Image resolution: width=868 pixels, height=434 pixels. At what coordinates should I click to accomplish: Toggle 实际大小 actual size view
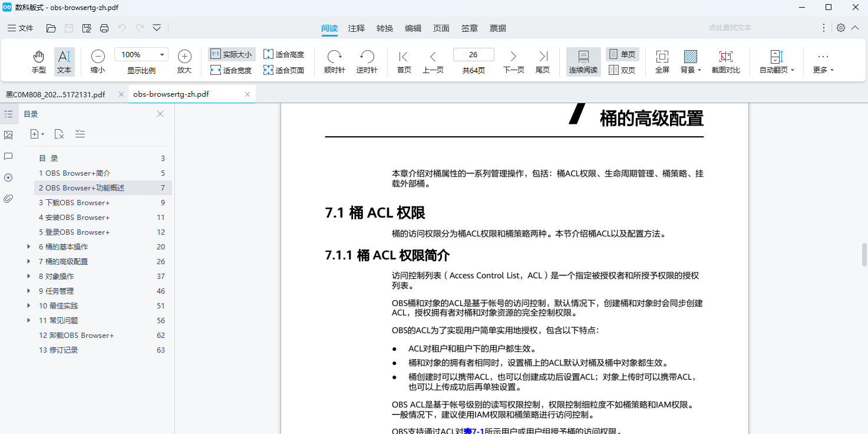coord(232,54)
